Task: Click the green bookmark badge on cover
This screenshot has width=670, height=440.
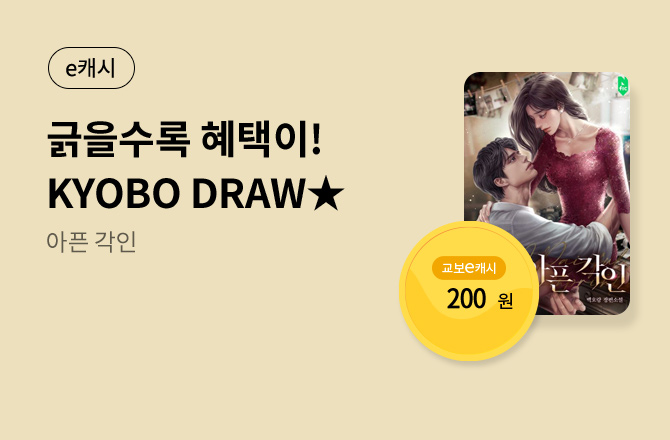Action: [x=623, y=85]
